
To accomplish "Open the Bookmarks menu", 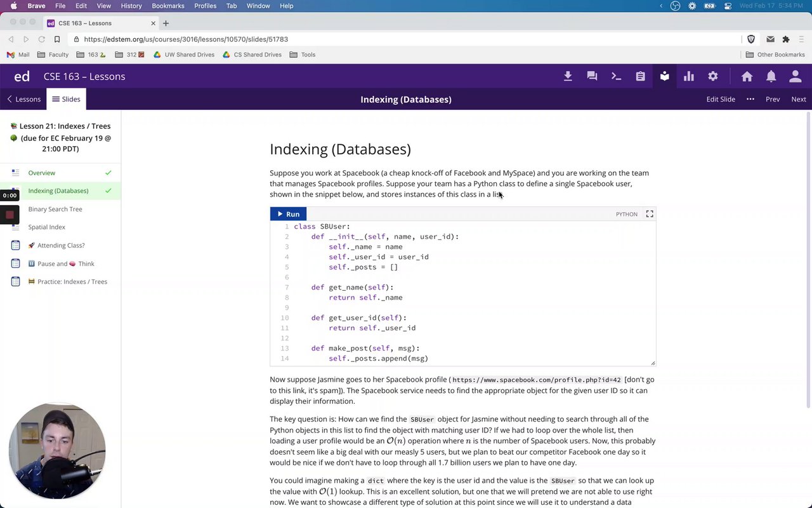I will (168, 6).
